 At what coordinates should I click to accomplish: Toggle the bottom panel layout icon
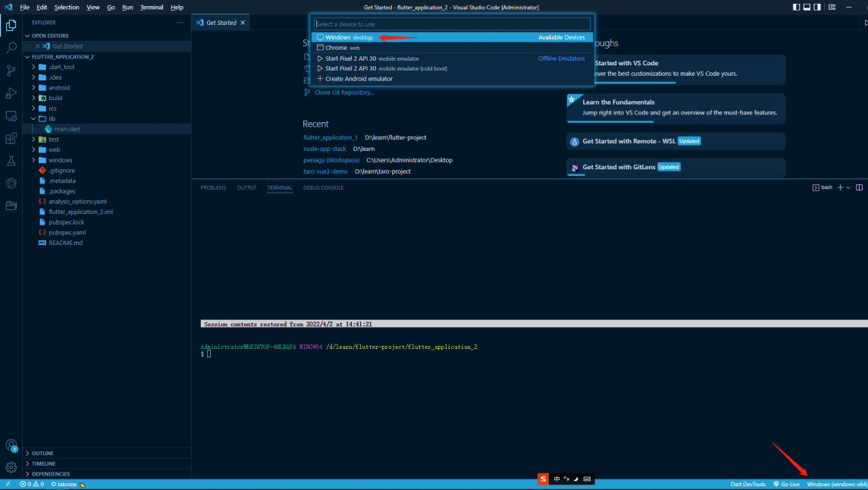(x=807, y=7)
